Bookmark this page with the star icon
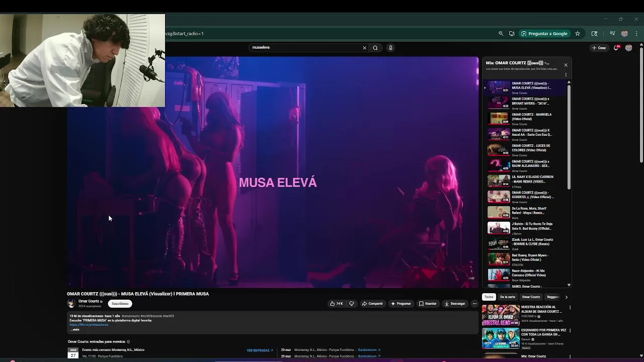The width and height of the screenshot is (644, 362). [x=578, y=34]
